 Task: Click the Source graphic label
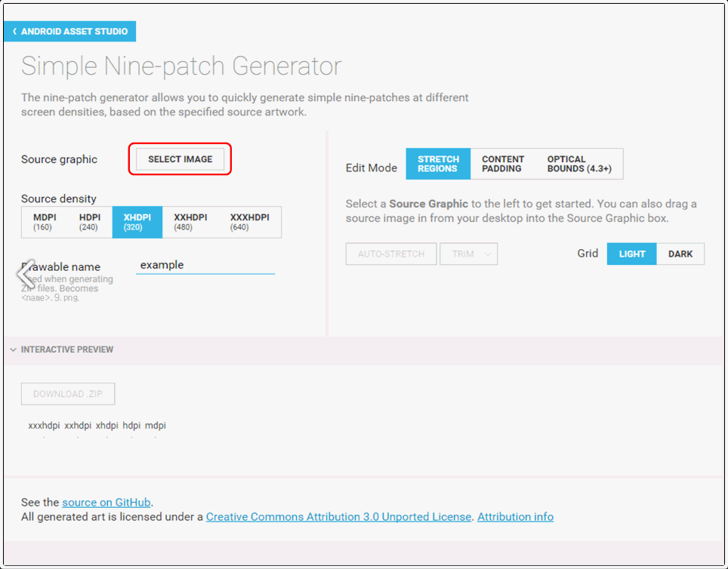[59, 159]
